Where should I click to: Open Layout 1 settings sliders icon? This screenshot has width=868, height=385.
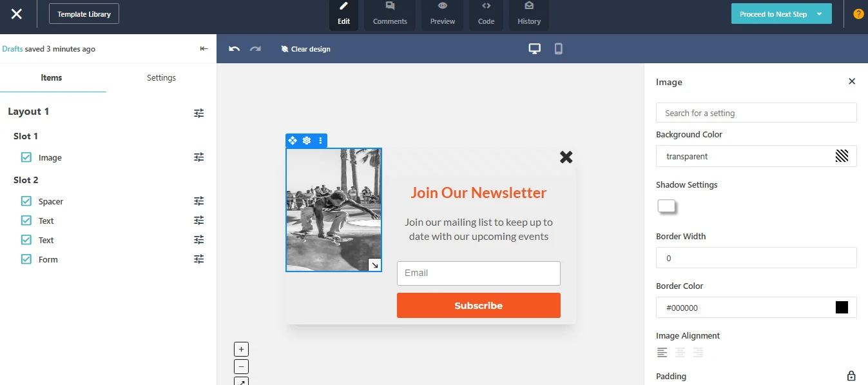[199, 113]
